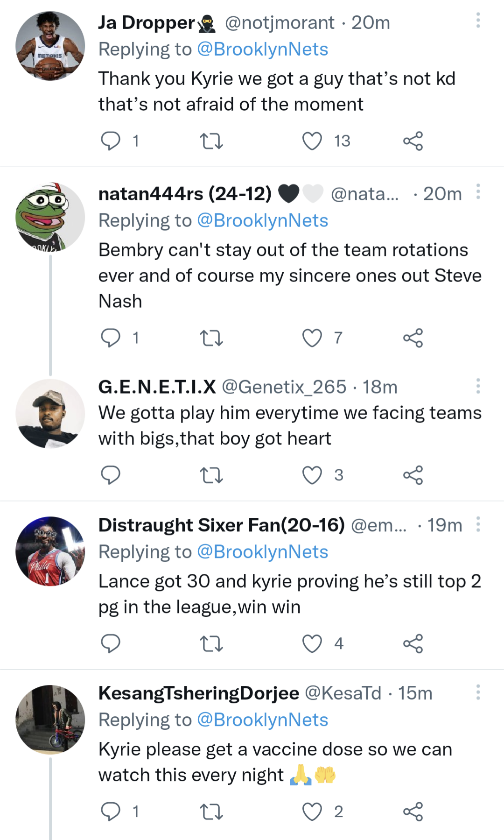Open more options on natan444rs's reply
The image size is (504, 840).
(477, 191)
